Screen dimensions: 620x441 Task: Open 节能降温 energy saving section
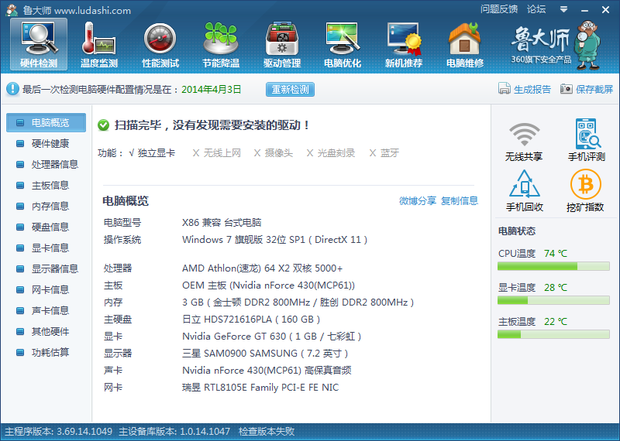pos(220,46)
